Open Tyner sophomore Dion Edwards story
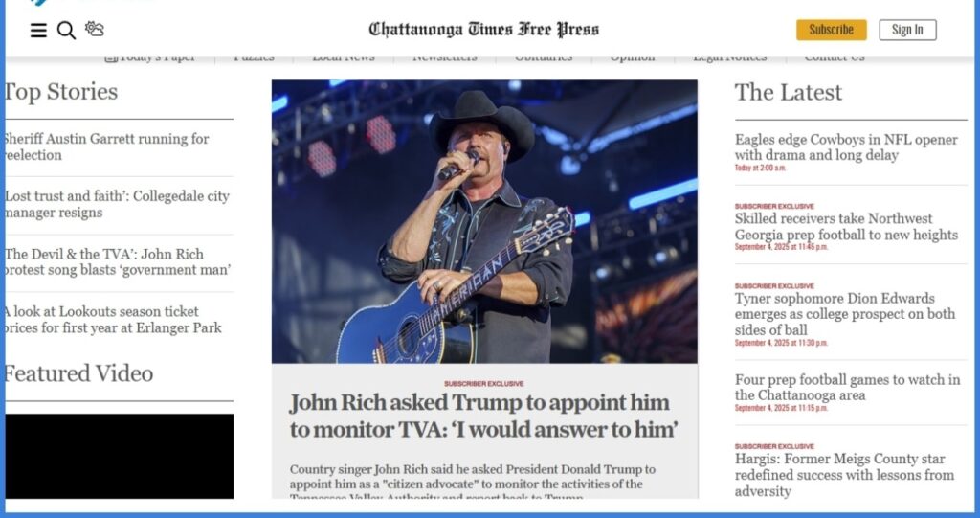This screenshot has width=980, height=518. (845, 313)
